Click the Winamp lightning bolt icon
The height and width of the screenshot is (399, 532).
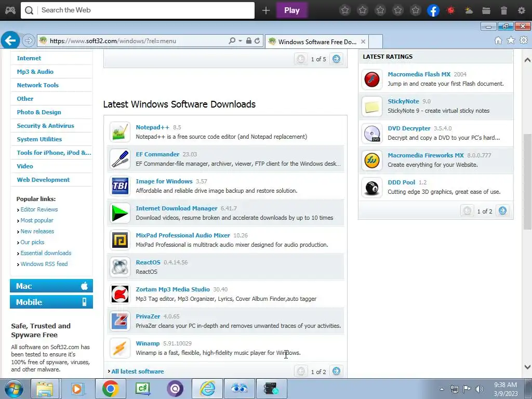coord(120,348)
